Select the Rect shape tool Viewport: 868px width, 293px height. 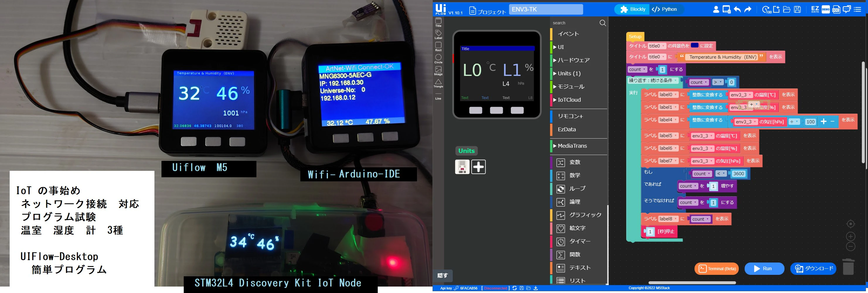click(438, 47)
